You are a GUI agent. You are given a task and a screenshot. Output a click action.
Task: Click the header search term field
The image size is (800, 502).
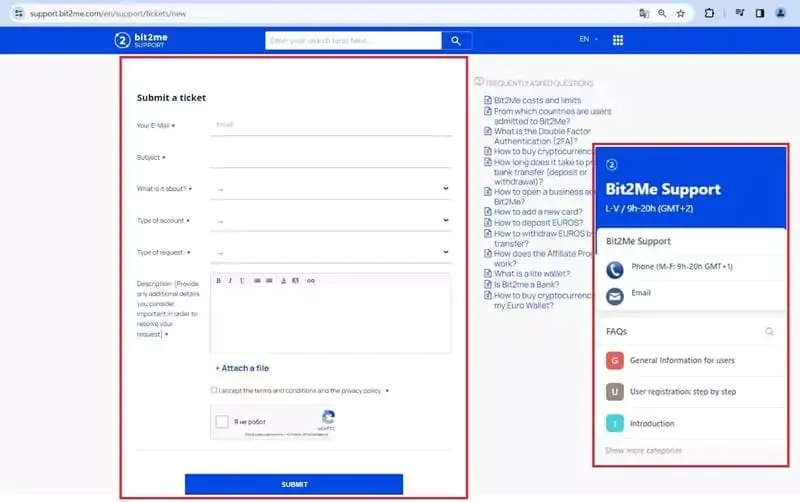point(353,41)
